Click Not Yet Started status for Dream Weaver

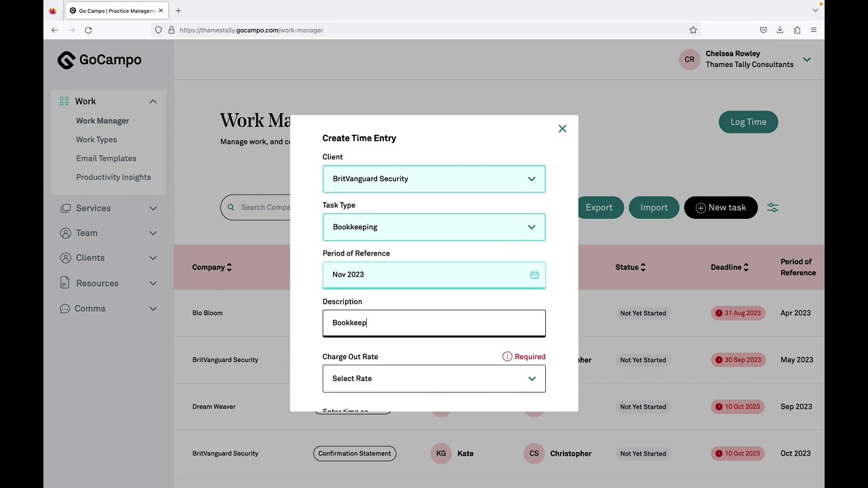643,407
